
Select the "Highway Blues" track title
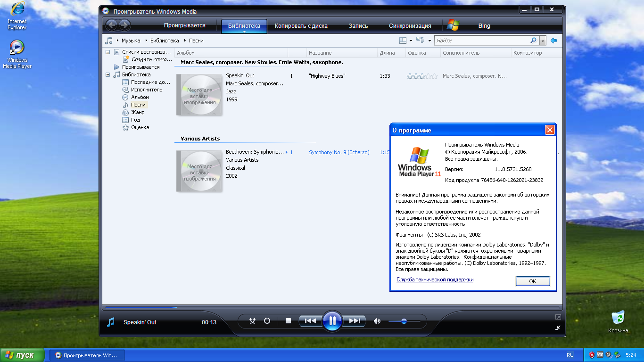coord(327,76)
